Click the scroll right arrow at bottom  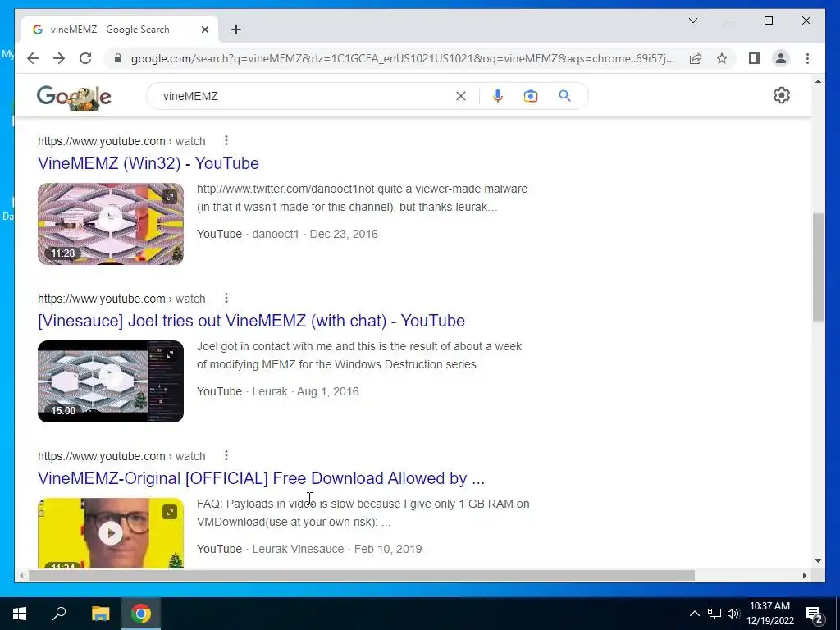pyautogui.click(x=804, y=575)
